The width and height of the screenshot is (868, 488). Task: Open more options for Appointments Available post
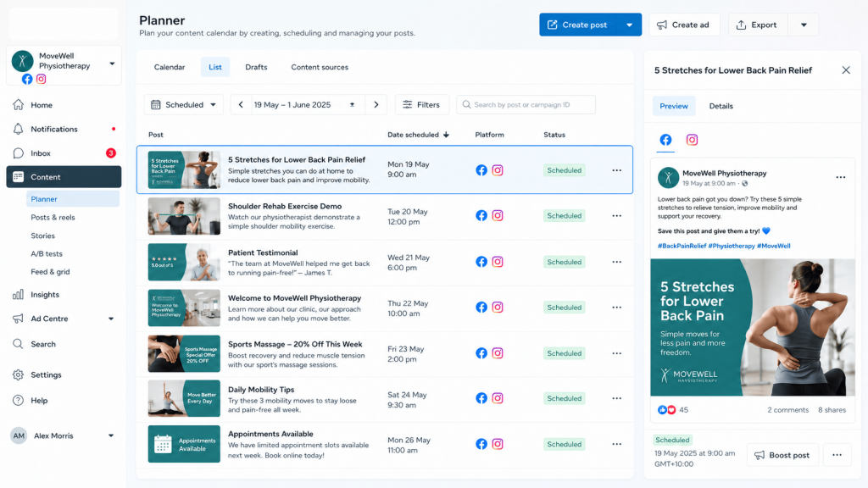click(x=617, y=444)
